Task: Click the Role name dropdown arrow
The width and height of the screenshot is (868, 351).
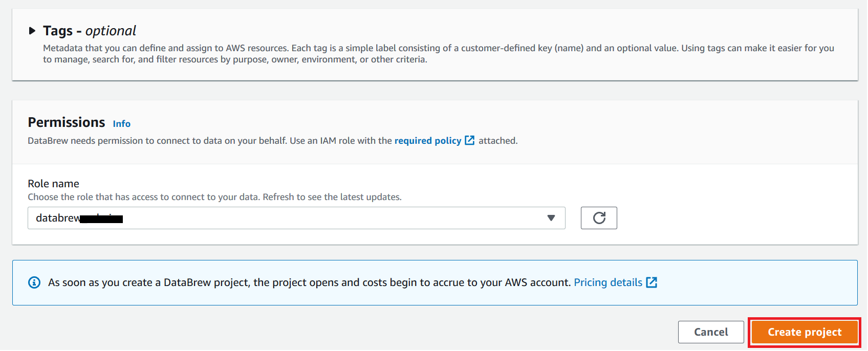Action: pos(551,218)
